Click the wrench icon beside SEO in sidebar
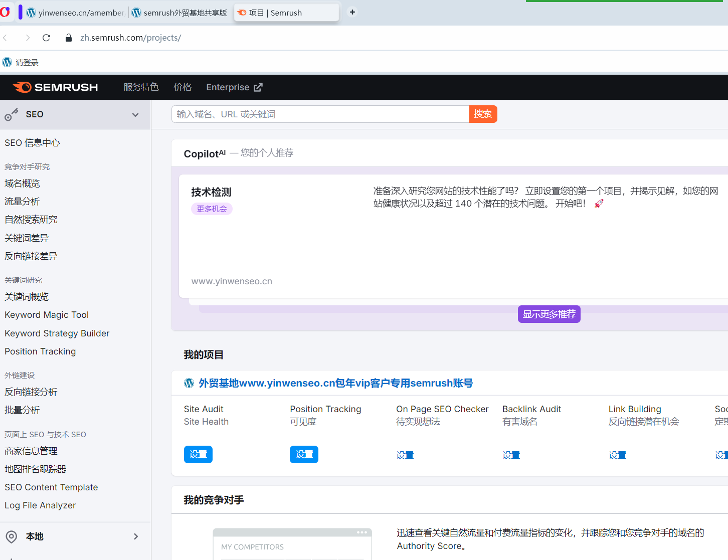The height and width of the screenshot is (560, 728). 11,114
